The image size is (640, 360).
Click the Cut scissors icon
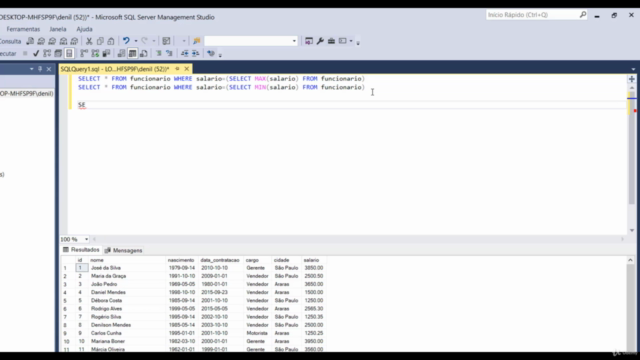point(89,41)
